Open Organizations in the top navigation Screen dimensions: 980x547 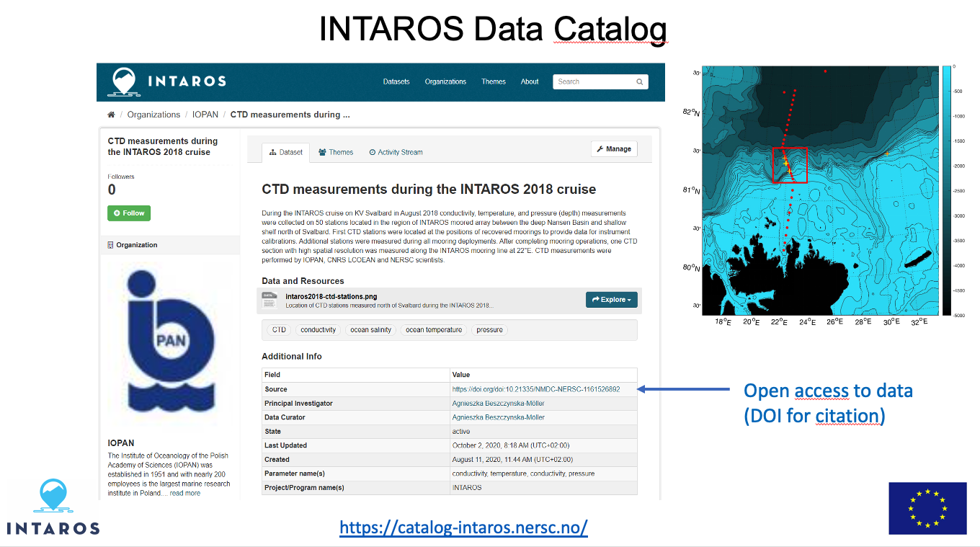click(x=445, y=82)
